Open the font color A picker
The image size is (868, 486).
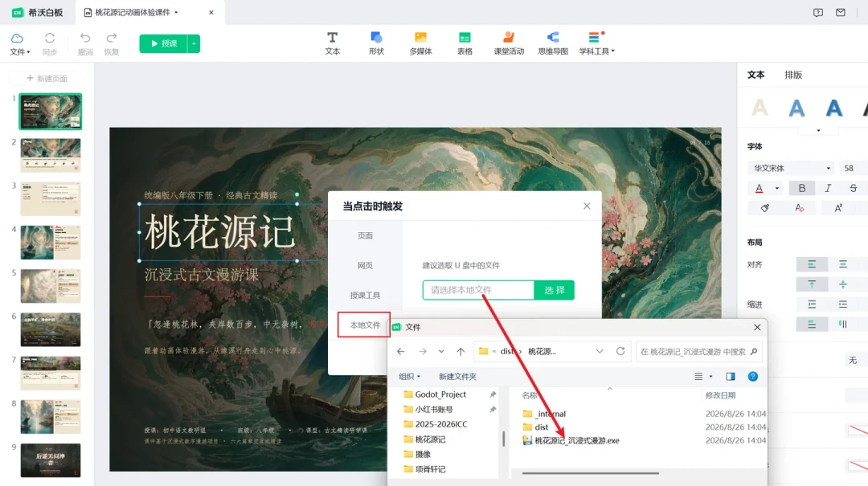click(759, 188)
